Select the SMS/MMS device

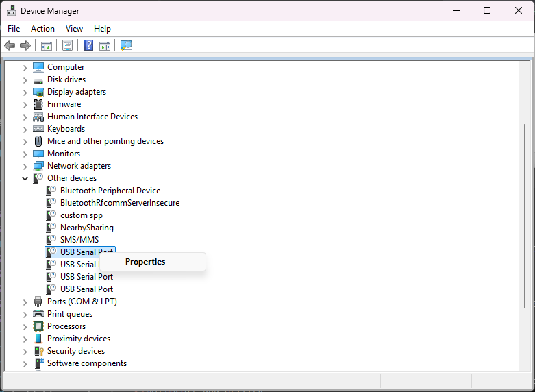79,240
